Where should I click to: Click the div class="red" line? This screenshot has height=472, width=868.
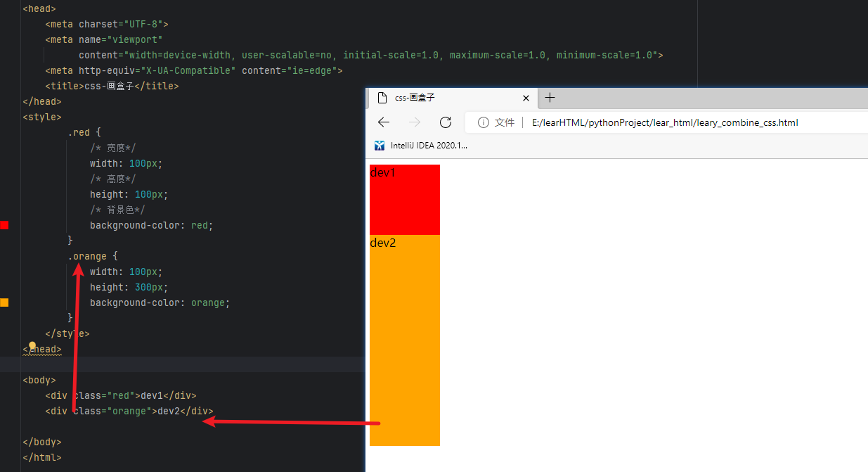121,395
